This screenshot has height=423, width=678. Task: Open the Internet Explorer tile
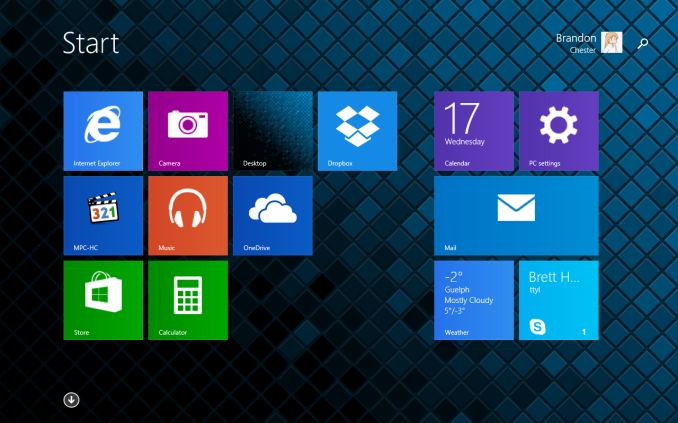103,131
